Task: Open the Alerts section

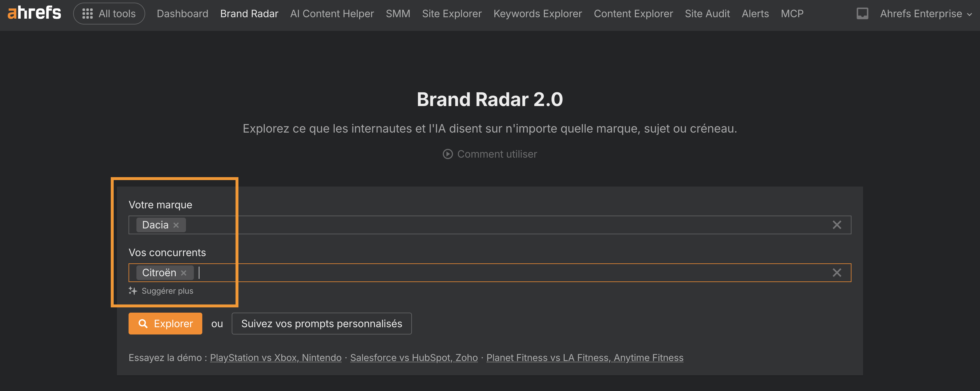Action: [x=755, y=13]
